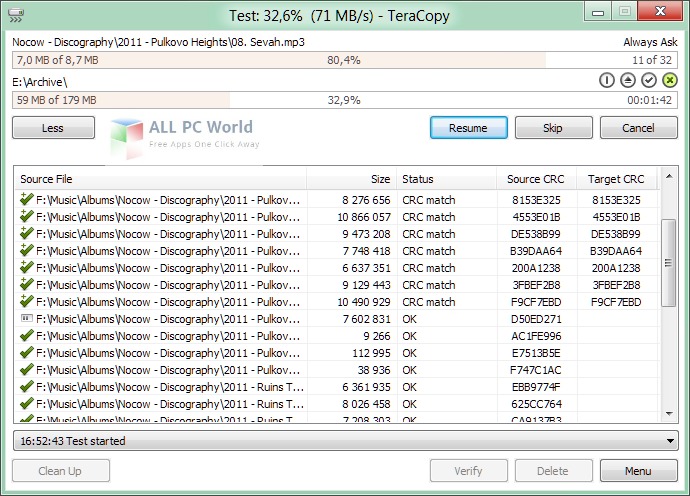This screenshot has height=496, width=690.
Task: Click the check icon of the 9 473 208 row
Action: [27, 233]
